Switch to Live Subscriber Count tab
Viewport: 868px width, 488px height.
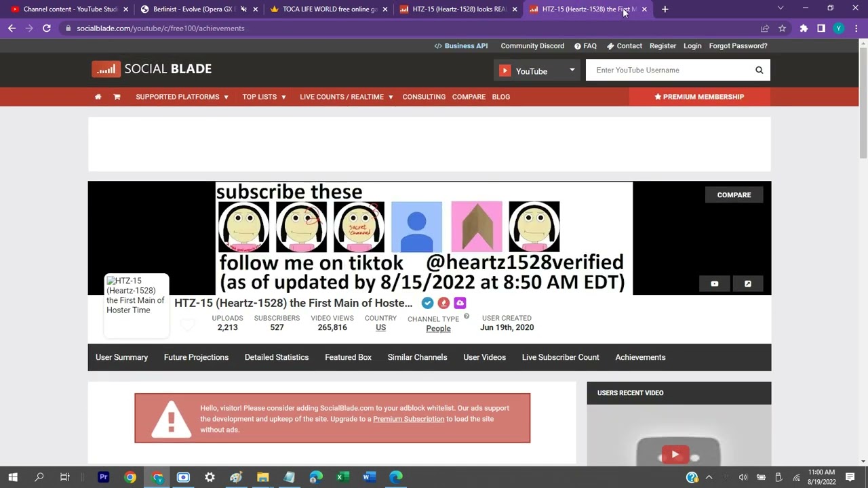click(x=560, y=357)
